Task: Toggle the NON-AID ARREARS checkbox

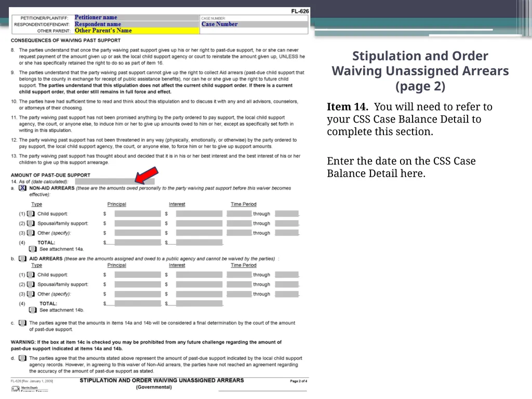Action: tap(22, 188)
